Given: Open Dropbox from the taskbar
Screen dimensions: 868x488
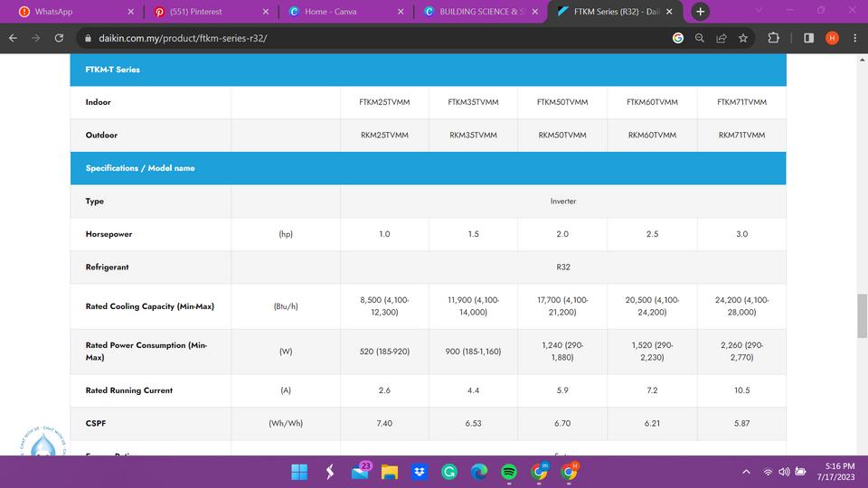Looking at the screenshot, I should (x=420, y=472).
